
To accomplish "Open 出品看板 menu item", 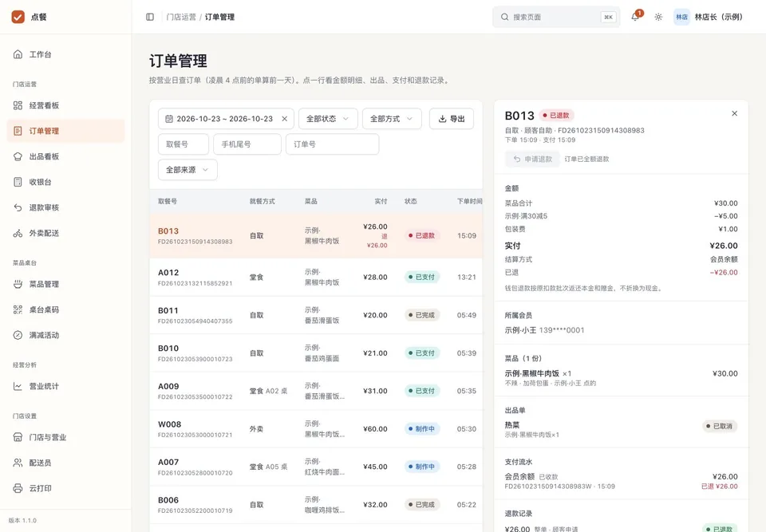I will pyautogui.click(x=66, y=156).
